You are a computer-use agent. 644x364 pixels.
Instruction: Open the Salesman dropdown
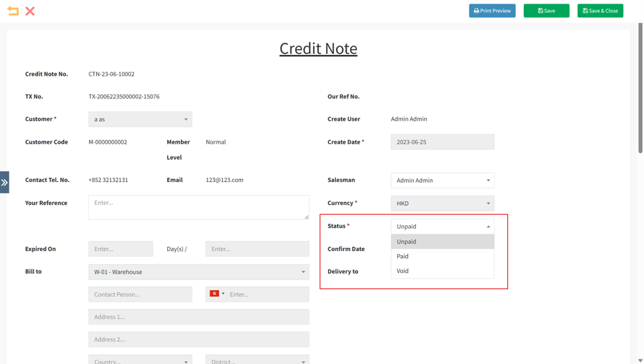pos(442,180)
